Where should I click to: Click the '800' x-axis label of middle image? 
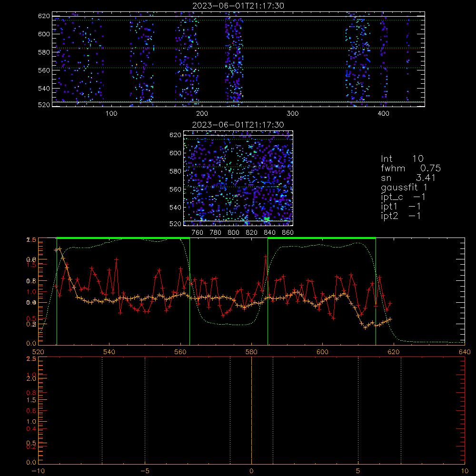[x=233, y=233]
